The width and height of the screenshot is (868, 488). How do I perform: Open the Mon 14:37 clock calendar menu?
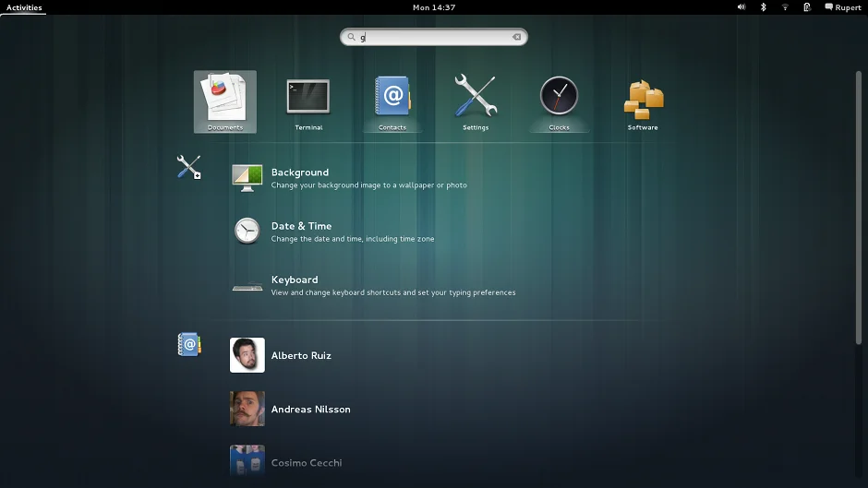pyautogui.click(x=433, y=7)
